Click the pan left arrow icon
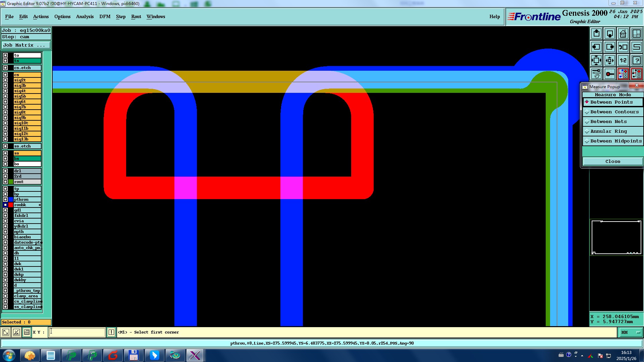This screenshot has width=644, height=362. [596, 47]
